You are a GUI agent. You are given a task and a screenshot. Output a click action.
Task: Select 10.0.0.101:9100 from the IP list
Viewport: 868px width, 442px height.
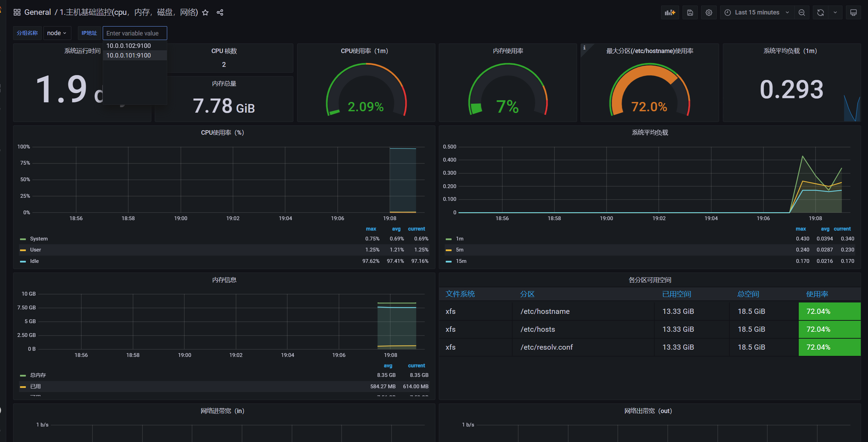[x=135, y=55]
